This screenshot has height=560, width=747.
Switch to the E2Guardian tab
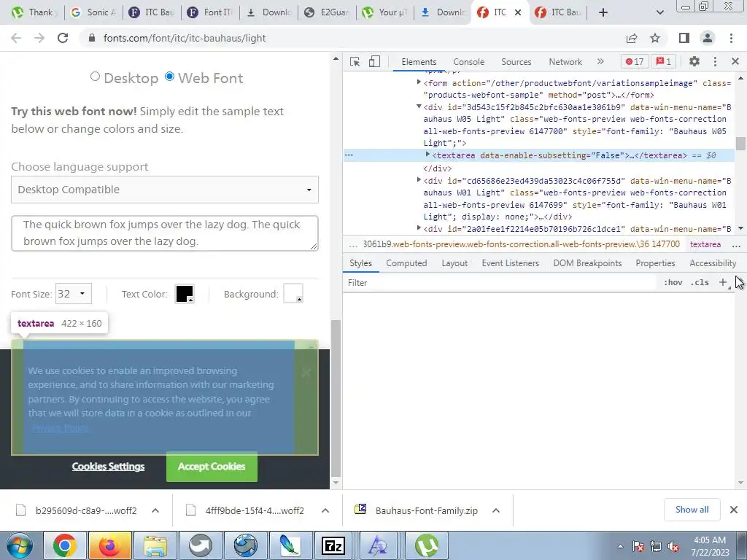pos(328,12)
